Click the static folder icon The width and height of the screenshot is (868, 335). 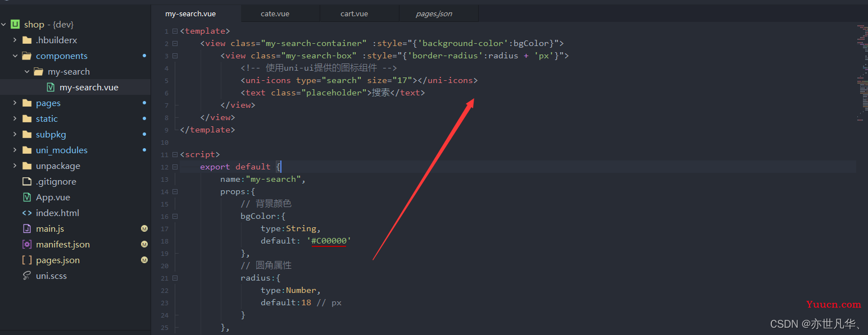[x=26, y=119]
